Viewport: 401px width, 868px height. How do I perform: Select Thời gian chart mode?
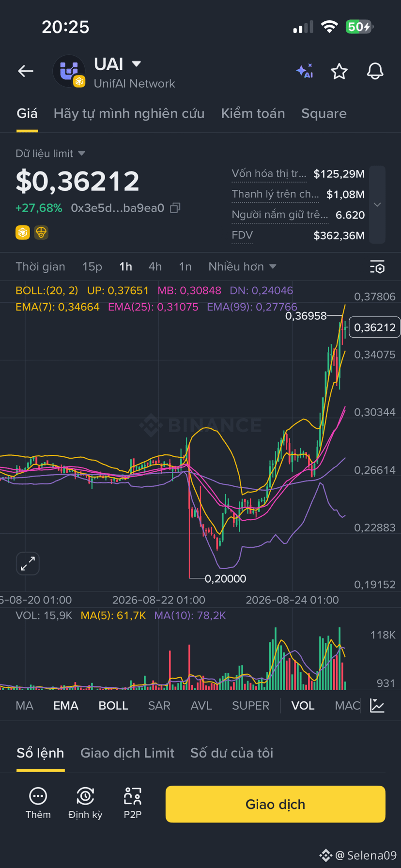coord(40,266)
